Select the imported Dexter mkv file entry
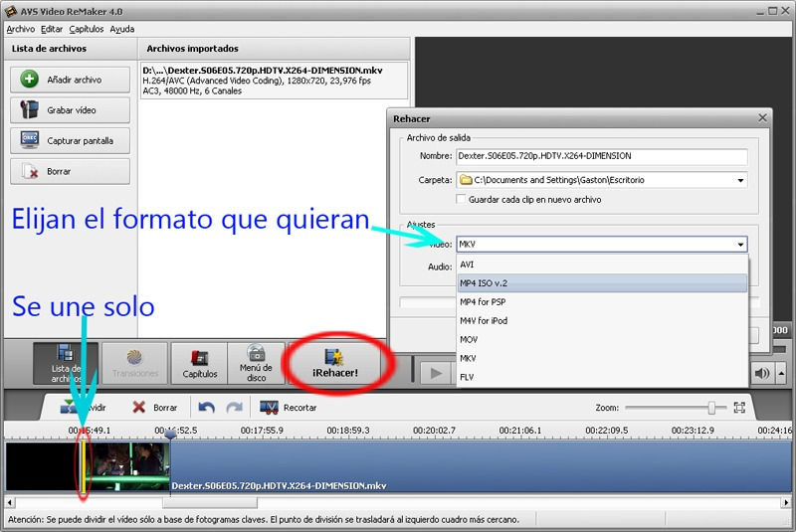Viewport: 796px width, 532px height. point(274,81)
